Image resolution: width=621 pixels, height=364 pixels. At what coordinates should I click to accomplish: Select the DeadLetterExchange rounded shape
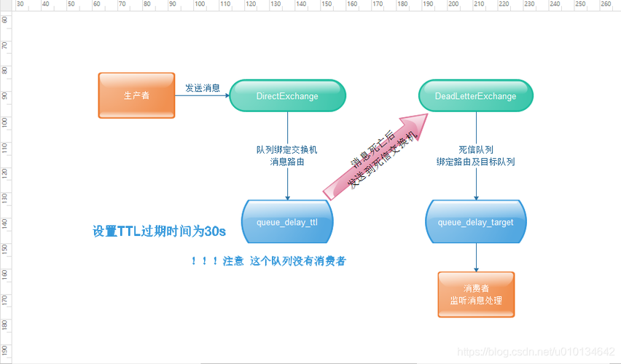click(476, 96)
